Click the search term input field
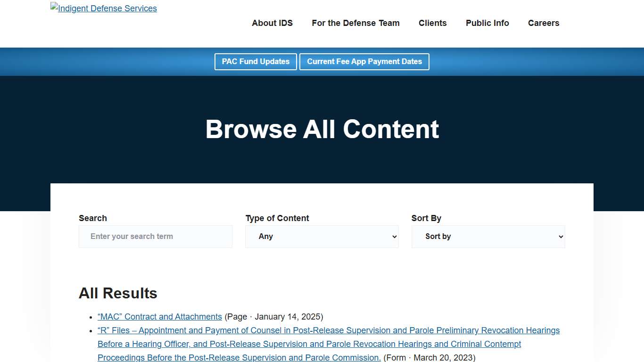The width and height of the screenshot is (644, 362). pos(156,236)
